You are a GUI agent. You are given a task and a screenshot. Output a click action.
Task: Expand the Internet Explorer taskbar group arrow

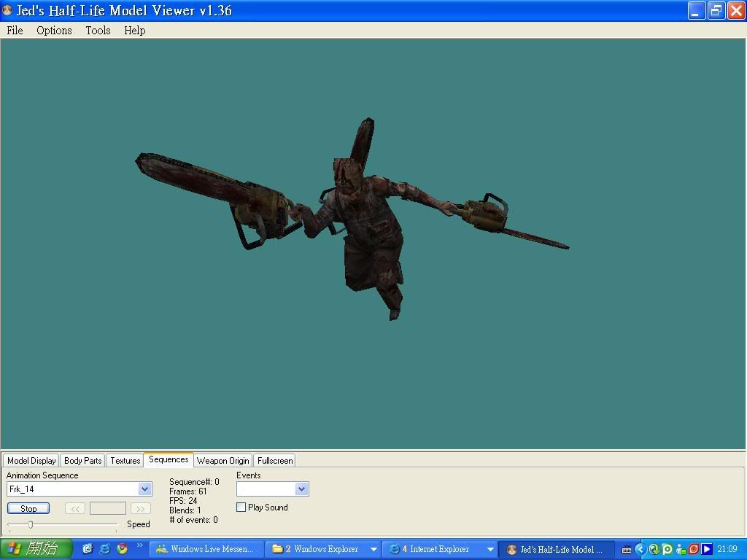coord(490,549)
